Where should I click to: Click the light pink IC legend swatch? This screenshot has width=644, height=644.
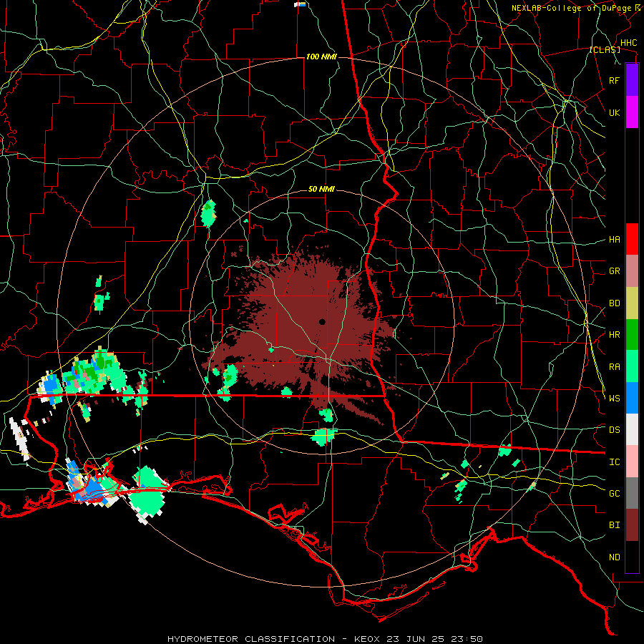632,462
